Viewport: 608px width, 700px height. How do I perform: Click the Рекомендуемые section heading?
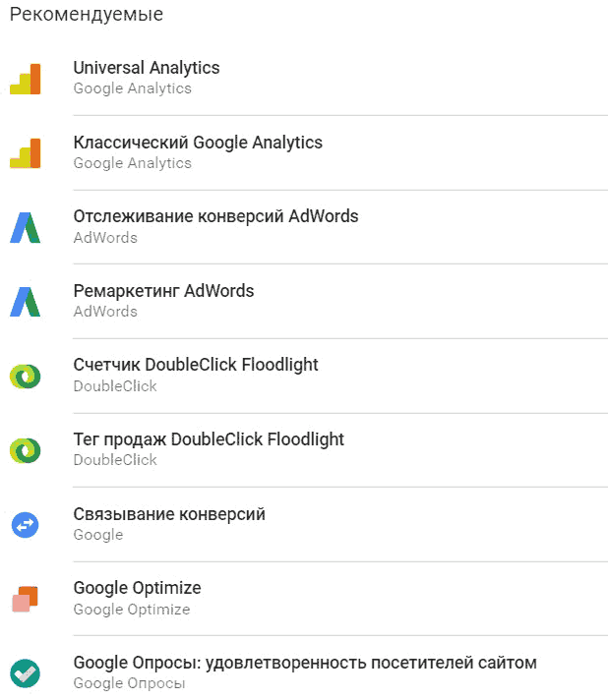tap(87, 15)
